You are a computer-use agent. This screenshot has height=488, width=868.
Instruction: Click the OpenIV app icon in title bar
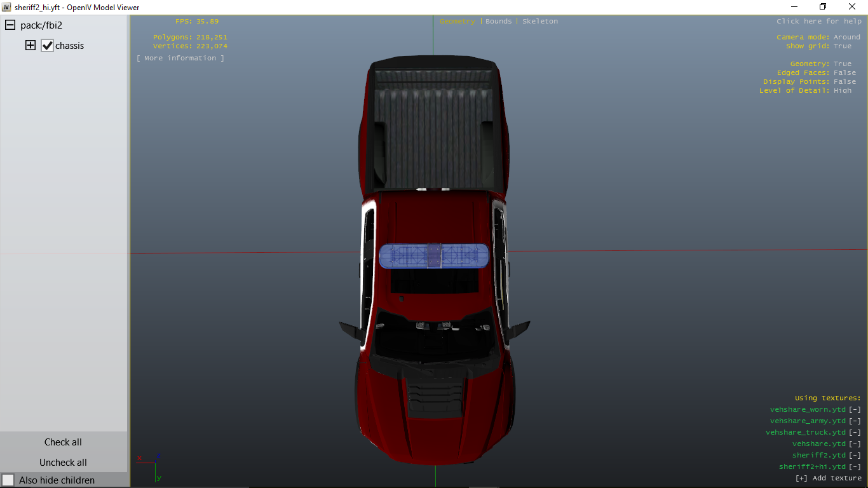[6, 7]
